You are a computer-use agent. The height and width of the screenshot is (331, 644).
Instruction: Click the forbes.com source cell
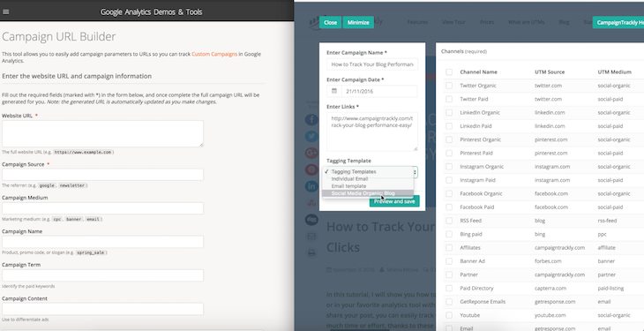549,261
